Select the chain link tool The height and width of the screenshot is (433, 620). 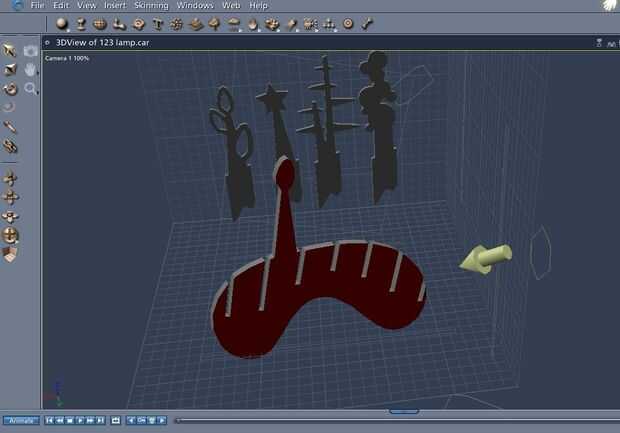(x=10, y=146)
